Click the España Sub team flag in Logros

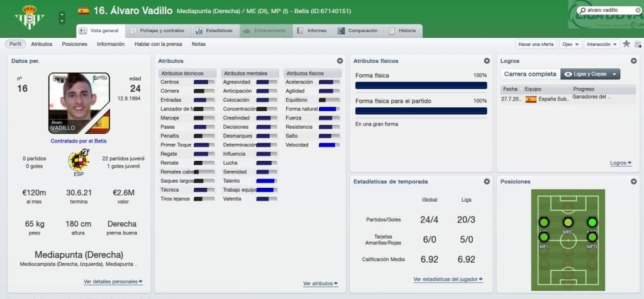pyautogui.click(x=531, y=99)
